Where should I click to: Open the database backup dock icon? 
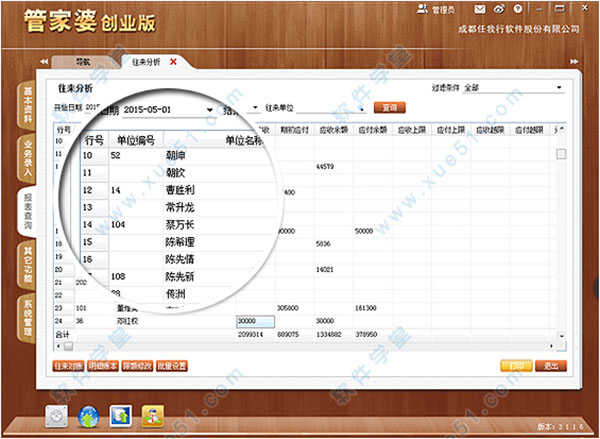click(x=121, y=416)
